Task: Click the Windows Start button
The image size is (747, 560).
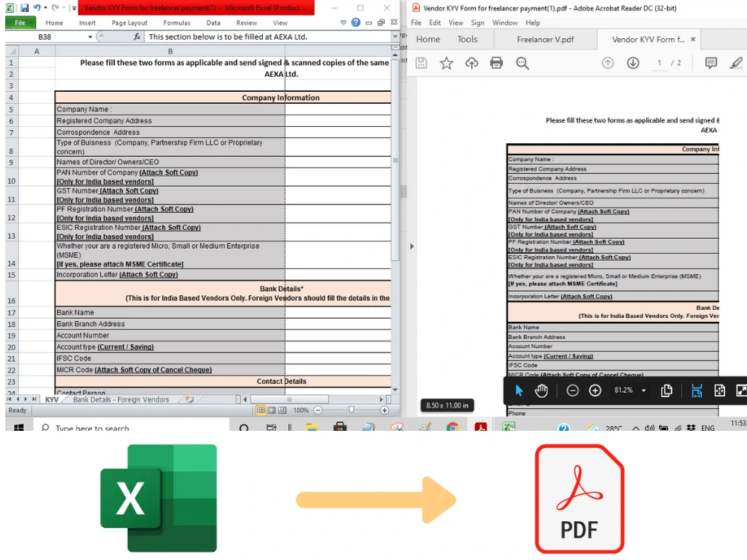Action: (19, 427)
